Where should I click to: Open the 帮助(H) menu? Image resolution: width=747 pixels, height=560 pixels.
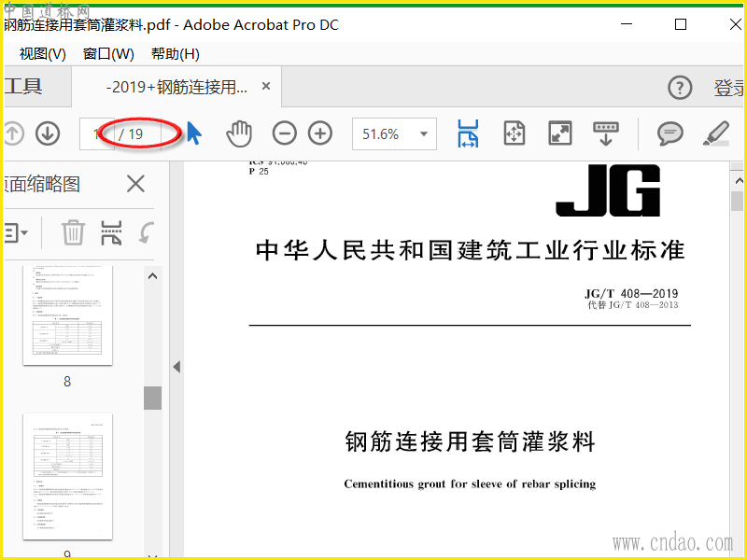(176, 54)
